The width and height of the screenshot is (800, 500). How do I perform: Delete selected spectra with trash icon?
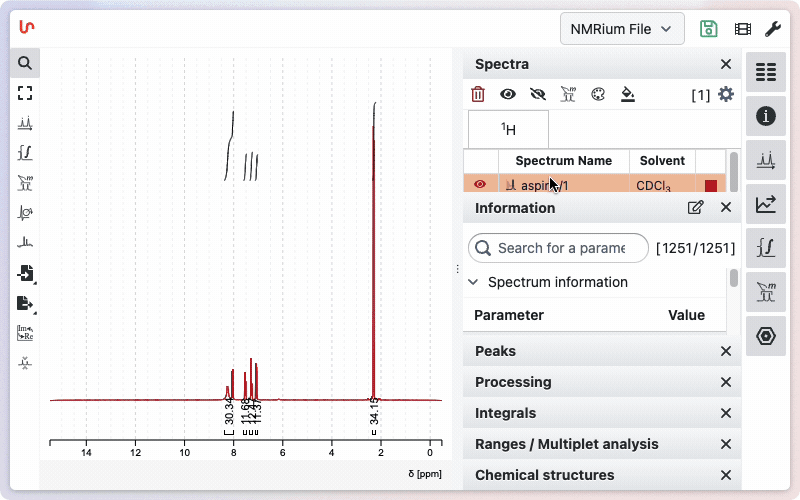pos(478,94)
